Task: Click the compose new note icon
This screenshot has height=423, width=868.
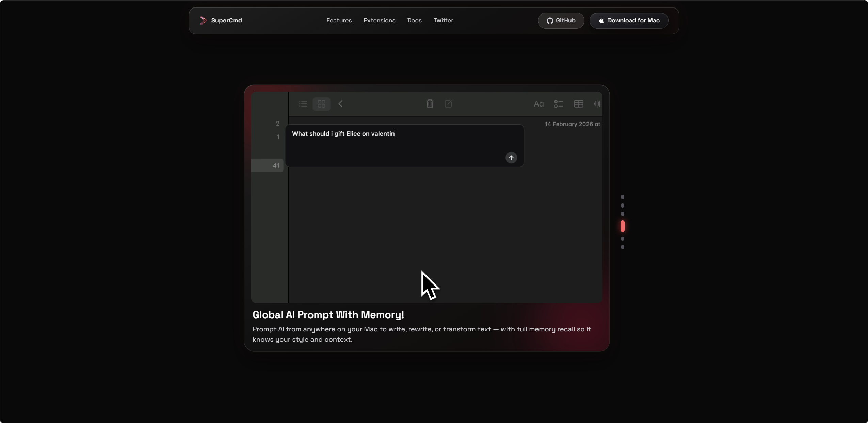Action: point(448,104)
